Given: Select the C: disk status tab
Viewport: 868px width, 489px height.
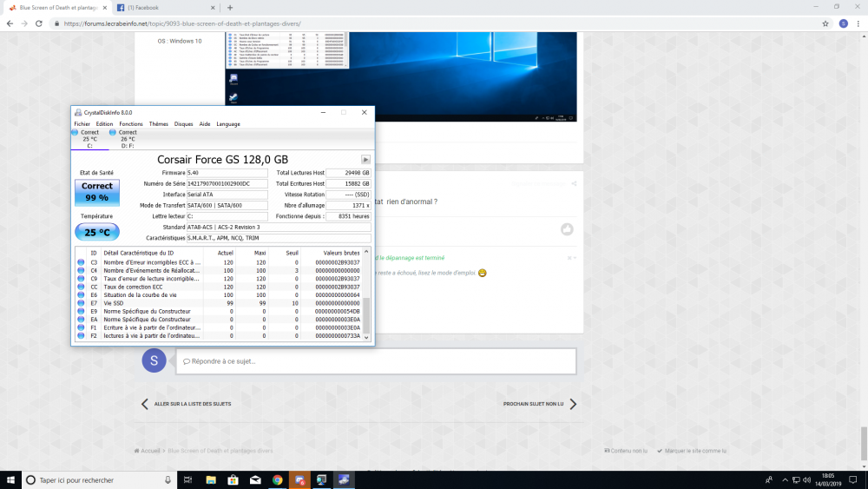Looking at the screenshot, I should tap(89, 139).
